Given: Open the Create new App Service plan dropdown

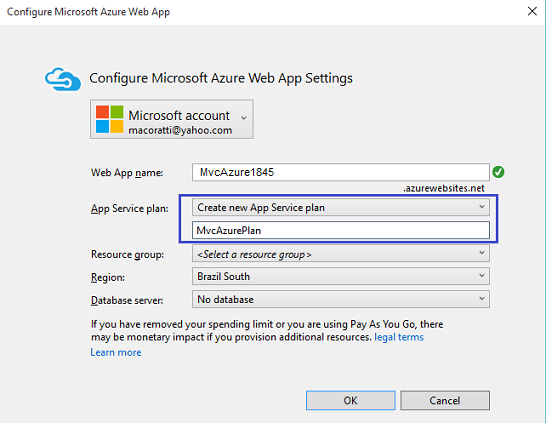Looking at the screenshot, I should (341, 207).
